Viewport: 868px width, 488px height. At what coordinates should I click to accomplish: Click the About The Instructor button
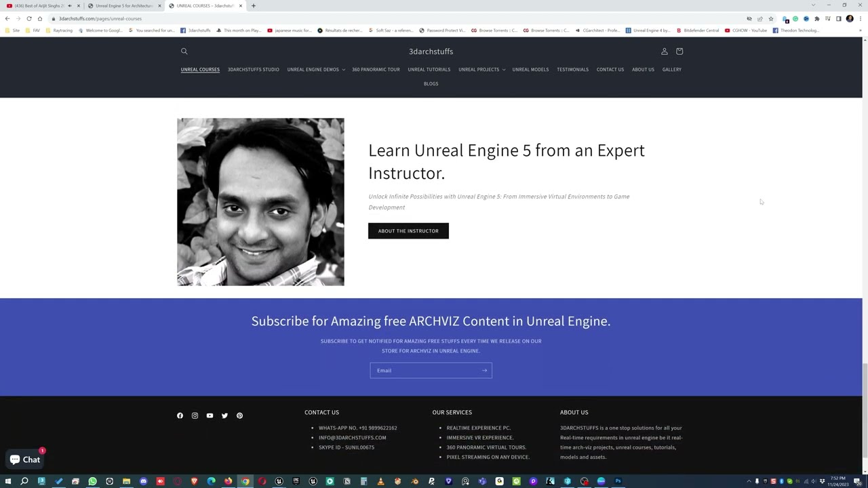coord(408,231)
